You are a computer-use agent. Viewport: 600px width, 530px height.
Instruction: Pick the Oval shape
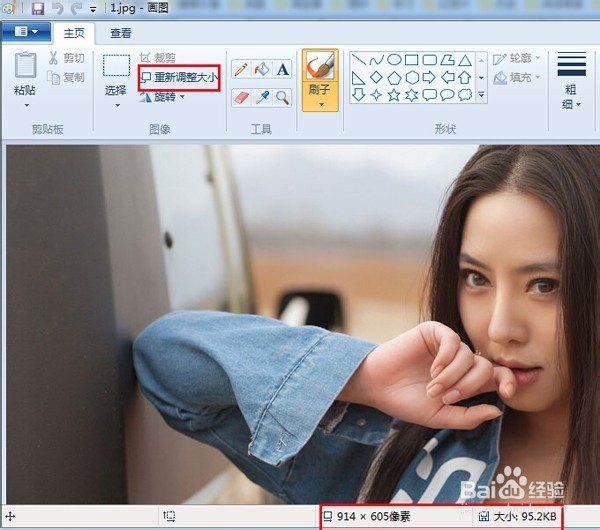(x=394, y=60)
